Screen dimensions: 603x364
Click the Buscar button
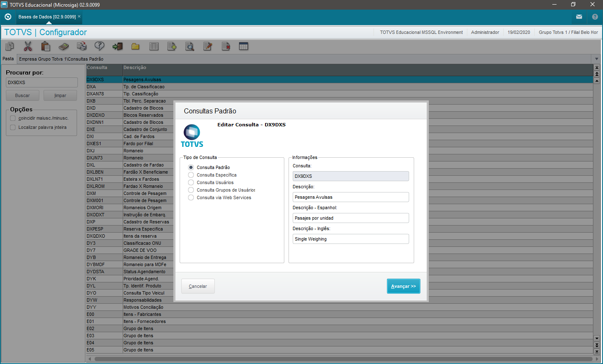(23, 95)
